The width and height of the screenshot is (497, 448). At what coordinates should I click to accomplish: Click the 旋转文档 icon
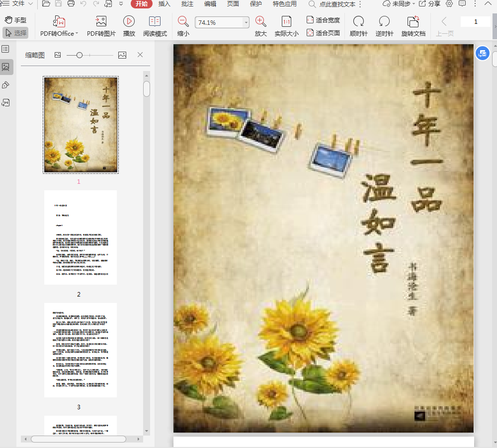(x=413, y=22)
